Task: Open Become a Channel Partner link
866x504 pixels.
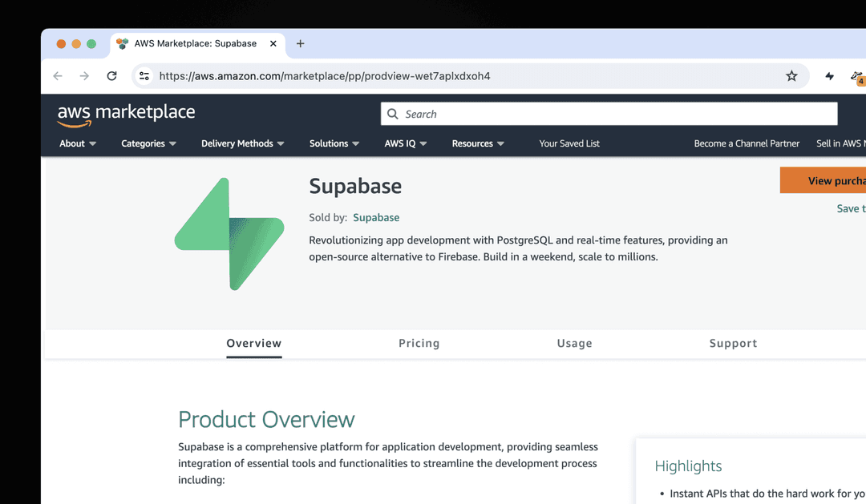Action: (747, 143)
